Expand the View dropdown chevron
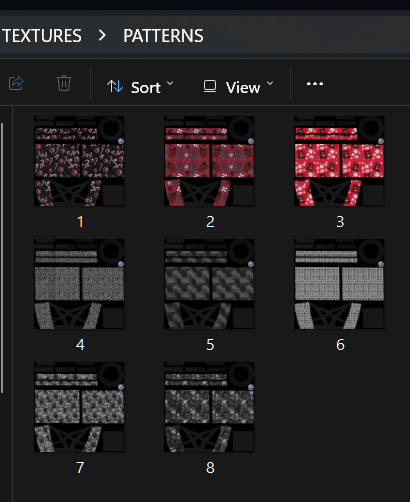This screenshot has height=502, width=410. (270, 83)
